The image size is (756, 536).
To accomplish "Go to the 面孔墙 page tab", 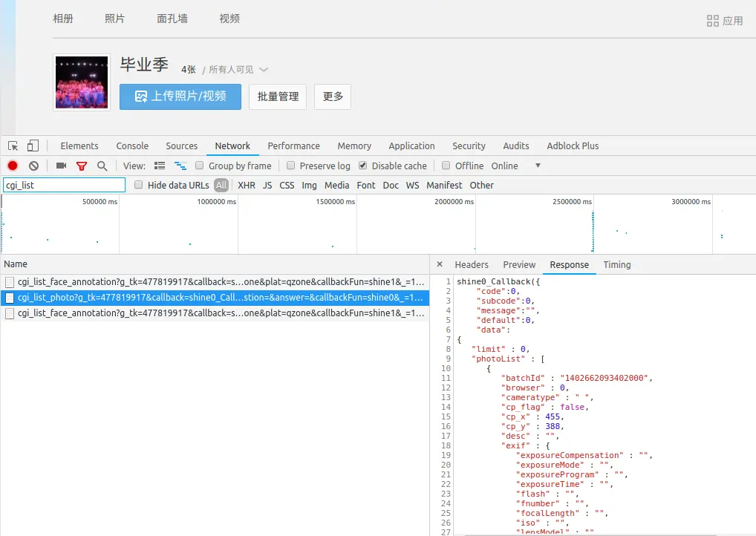I will pos(172,19).
